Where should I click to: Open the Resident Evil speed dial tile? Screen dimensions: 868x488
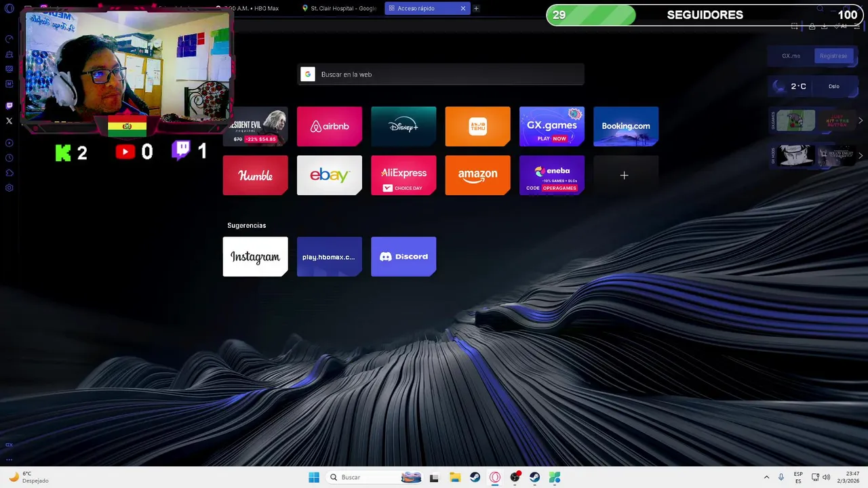pyautogui.click(x=255, y=126)
